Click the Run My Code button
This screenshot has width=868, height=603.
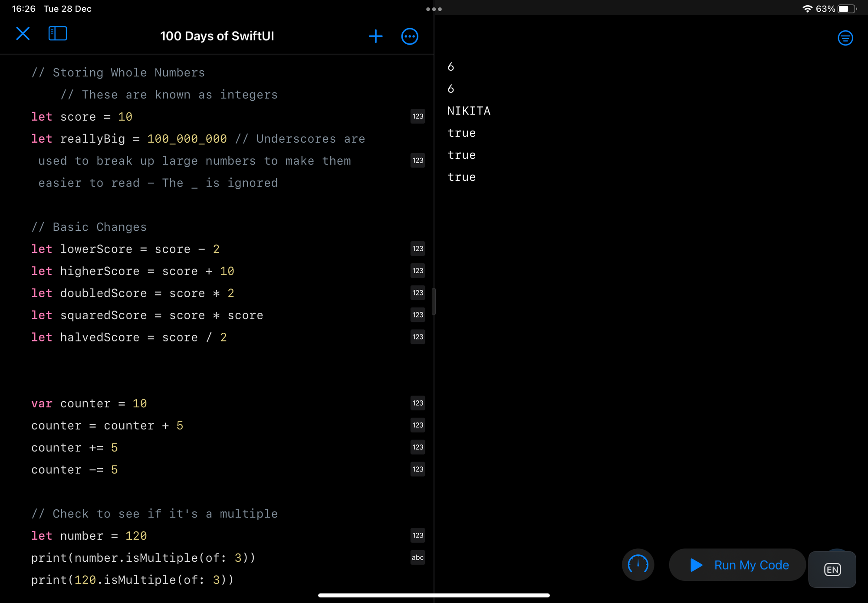pyautogui.click(x=737, y=565)
